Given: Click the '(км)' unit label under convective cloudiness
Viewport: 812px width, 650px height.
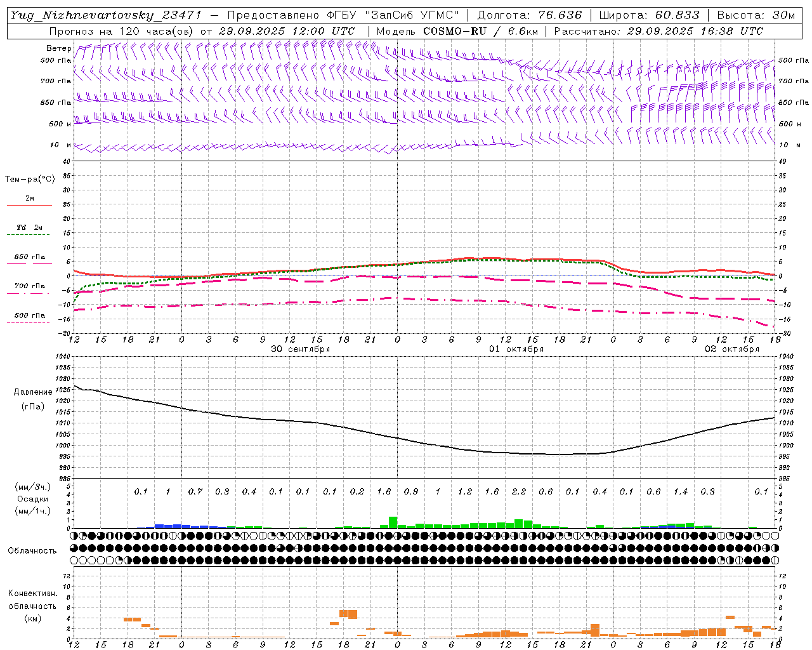Looking at the screenshot, I should pos(33,618).
